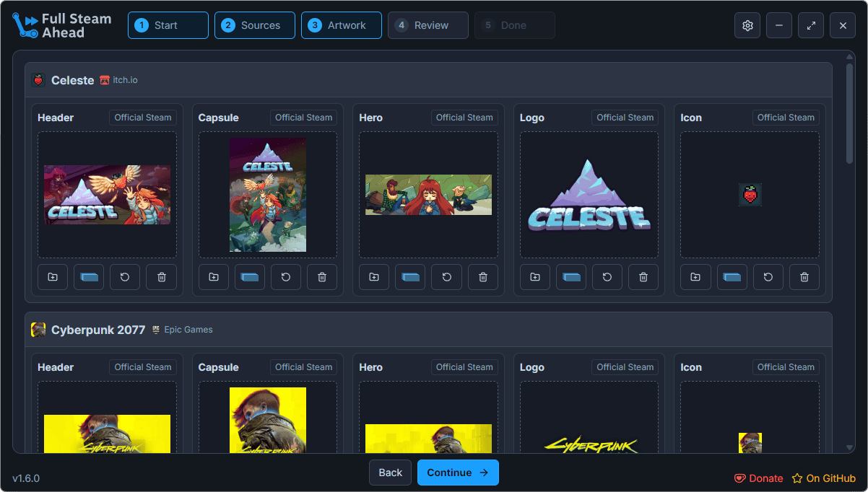Image resolution: width=868 pixels, height=492 pixels.
Task: Reset the Celeste Header artwork
Action: 125,277
